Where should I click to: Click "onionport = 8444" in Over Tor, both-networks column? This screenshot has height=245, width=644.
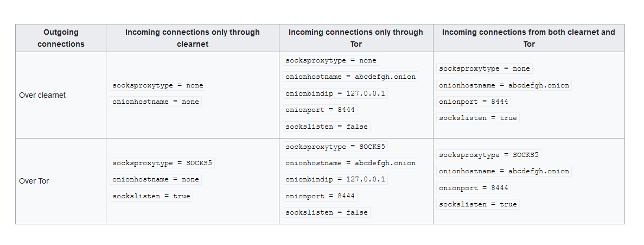click(474, 188)
